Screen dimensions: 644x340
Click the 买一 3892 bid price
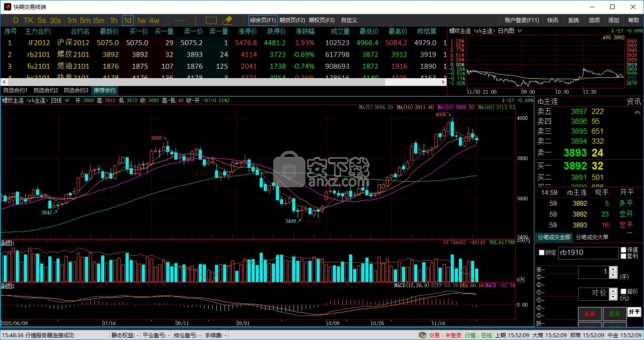pos(575,166)
